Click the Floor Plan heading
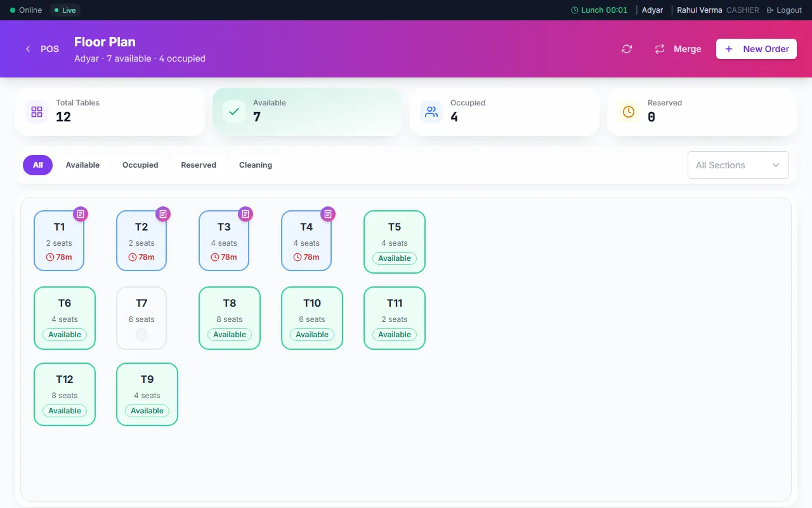 click(105, 42)
